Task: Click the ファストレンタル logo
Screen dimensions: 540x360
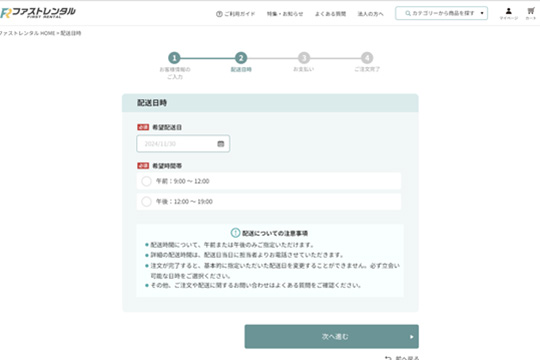Action: click(38, 13)
